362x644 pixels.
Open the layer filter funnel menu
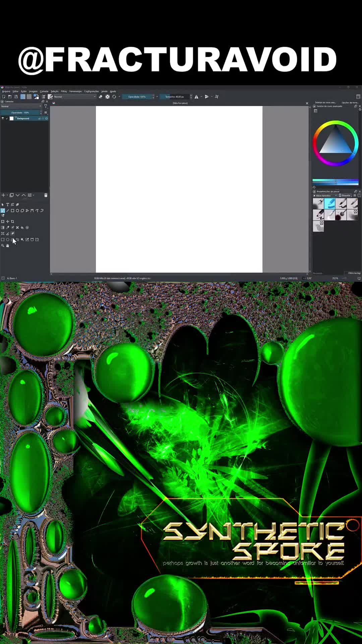pos(46,106)
